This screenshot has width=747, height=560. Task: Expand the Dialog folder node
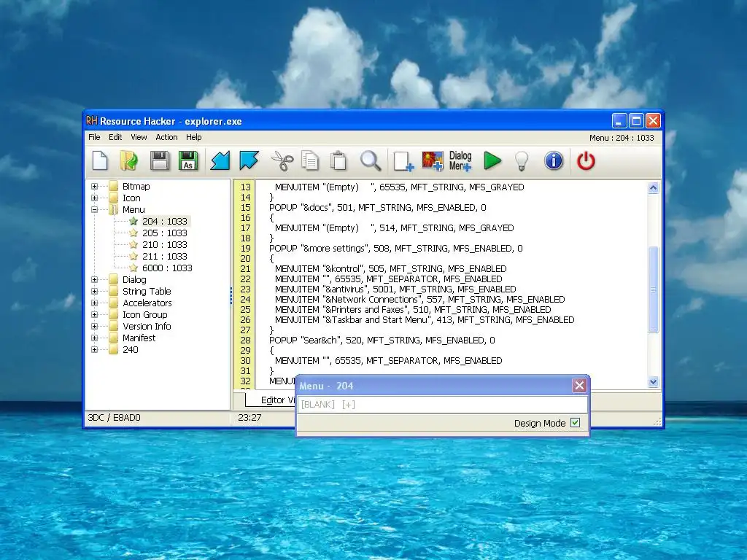point(94,279)
